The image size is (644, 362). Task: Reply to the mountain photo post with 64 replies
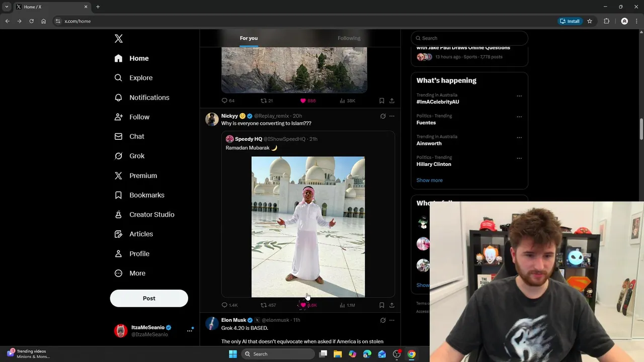(228, 101)
